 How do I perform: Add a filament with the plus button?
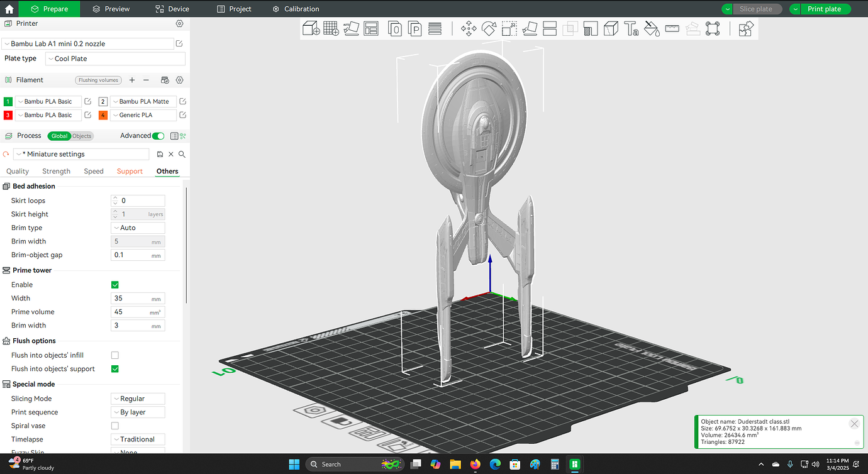tap(132, 80)
